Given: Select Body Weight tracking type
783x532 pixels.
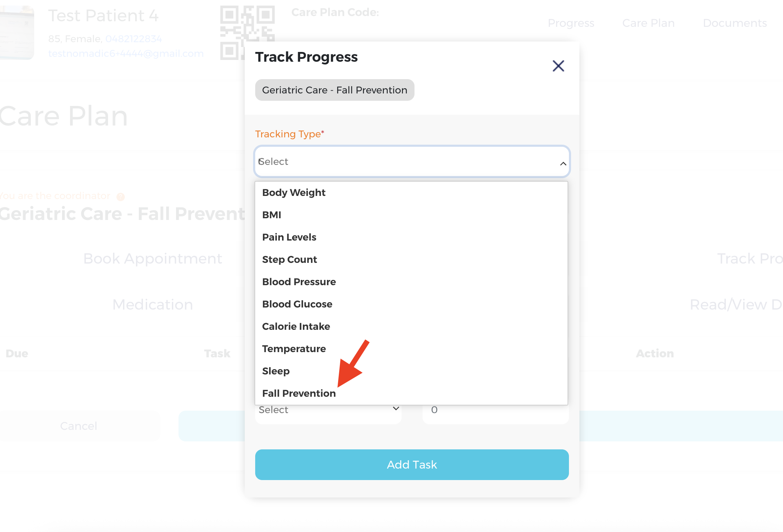Looking at the screenshot, I should (294, 192).
